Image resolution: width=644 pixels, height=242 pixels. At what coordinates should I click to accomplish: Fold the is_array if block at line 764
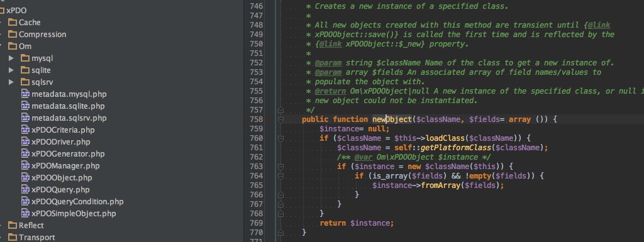coord(281,176)
